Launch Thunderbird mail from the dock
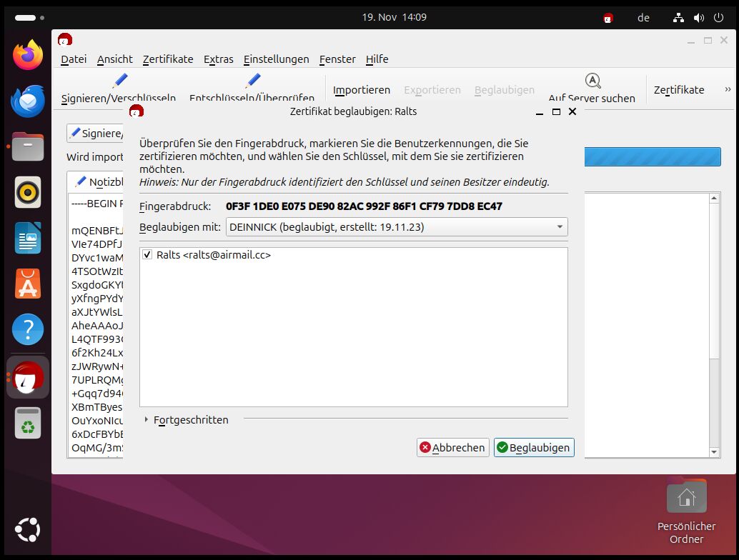Screen dimensions: 739x560 click(x=28, y=101)
